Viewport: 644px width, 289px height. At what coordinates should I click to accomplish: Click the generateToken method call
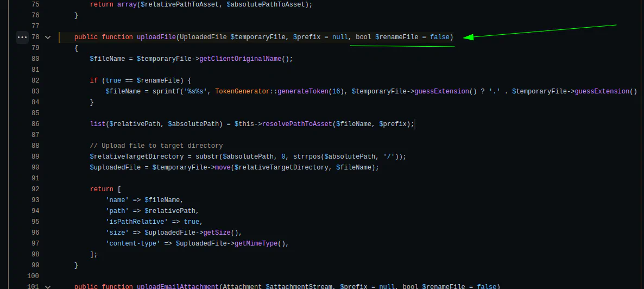point(303,91)
